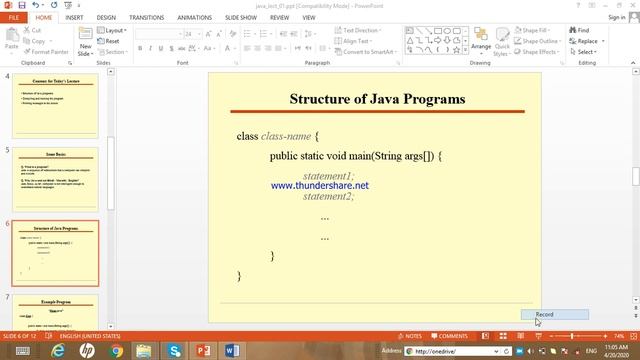
Task: Open the Shape Fill dropdown
Action: (x=532, y=30)
